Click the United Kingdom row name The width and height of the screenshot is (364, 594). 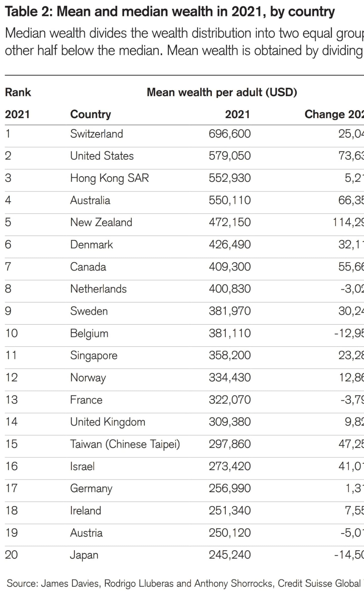pos(108,422)
